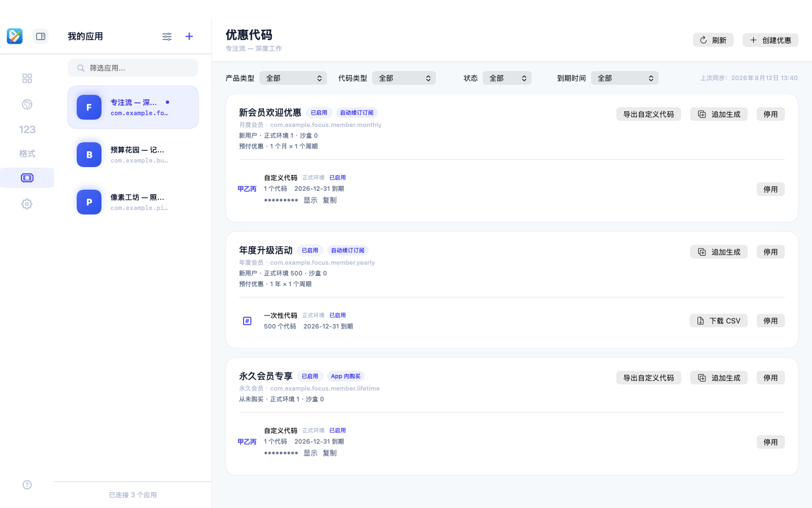Select the 123 sidebar item
The width and height of the screenshot is (812, 508).
click(27, 129)
